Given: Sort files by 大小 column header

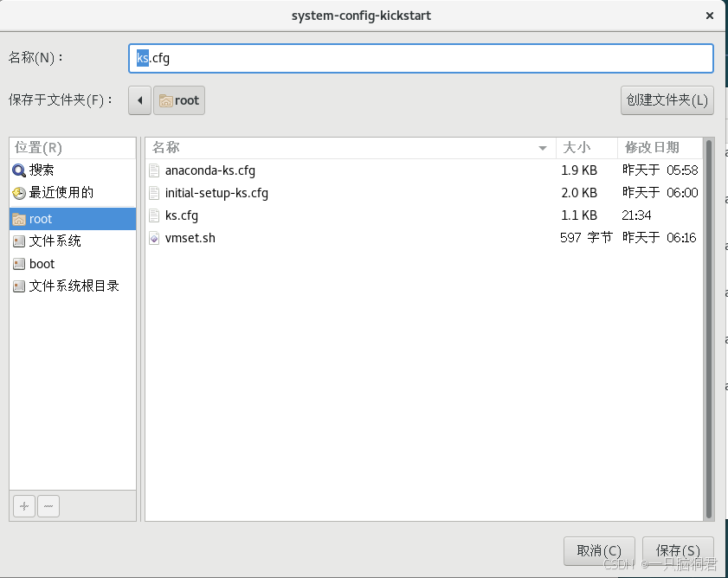Looking at the screenshot, I should [x=587, y=148].
